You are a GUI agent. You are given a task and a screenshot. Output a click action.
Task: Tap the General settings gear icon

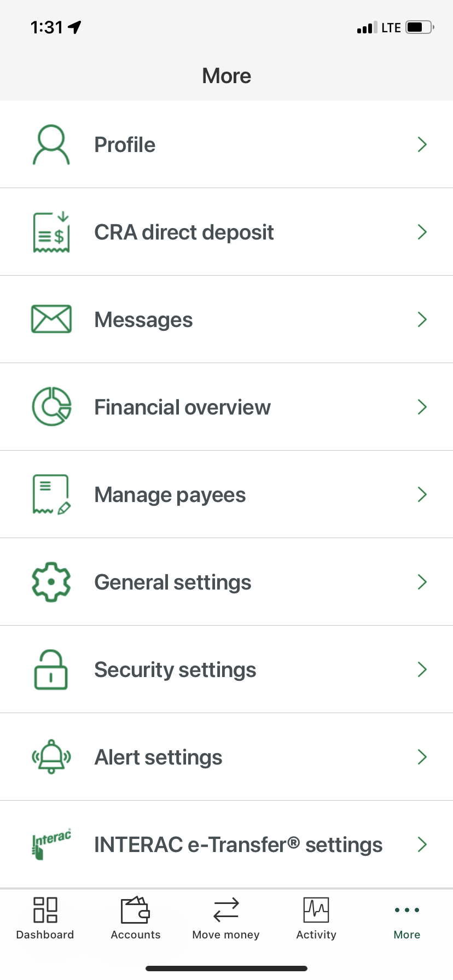tap(51, 582)
